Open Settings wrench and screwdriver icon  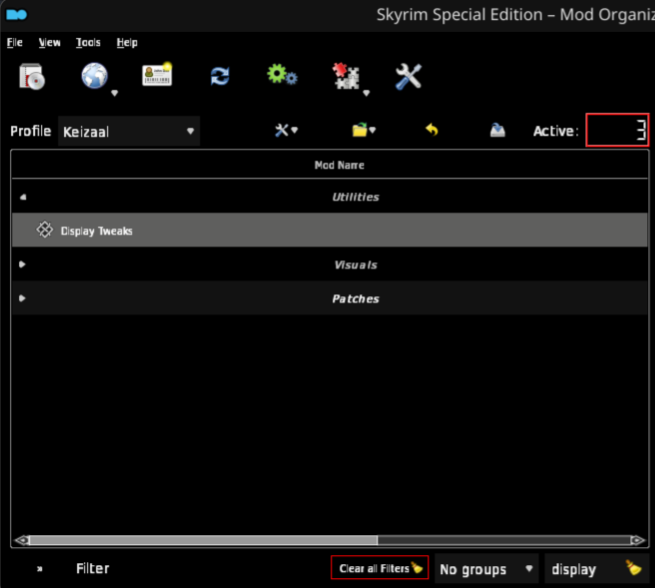[409, 76]
